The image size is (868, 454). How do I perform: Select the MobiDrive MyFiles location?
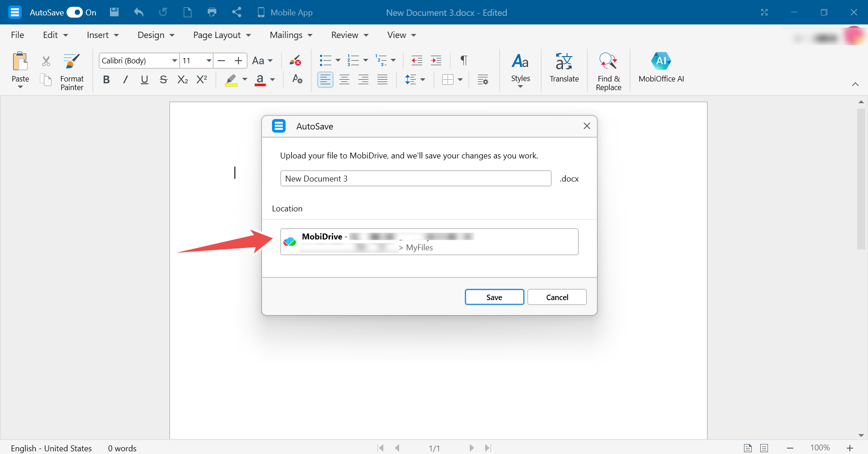point(429,242)
